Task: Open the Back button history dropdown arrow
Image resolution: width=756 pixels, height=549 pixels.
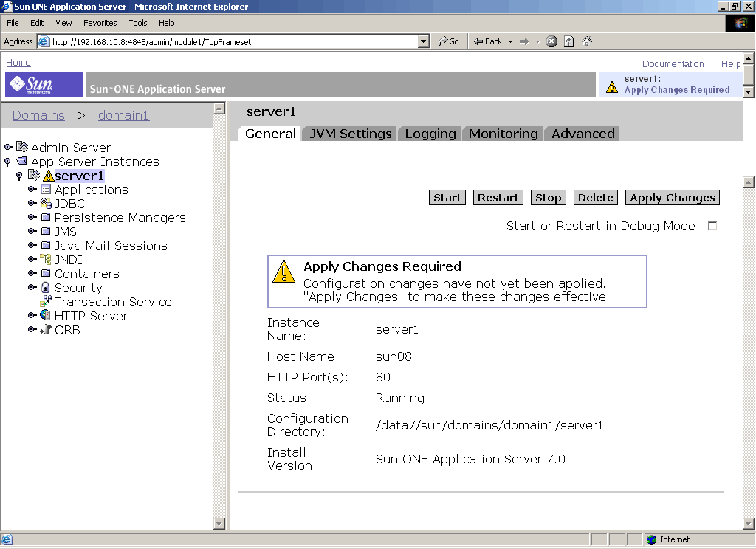Action: tap(511, 41)
